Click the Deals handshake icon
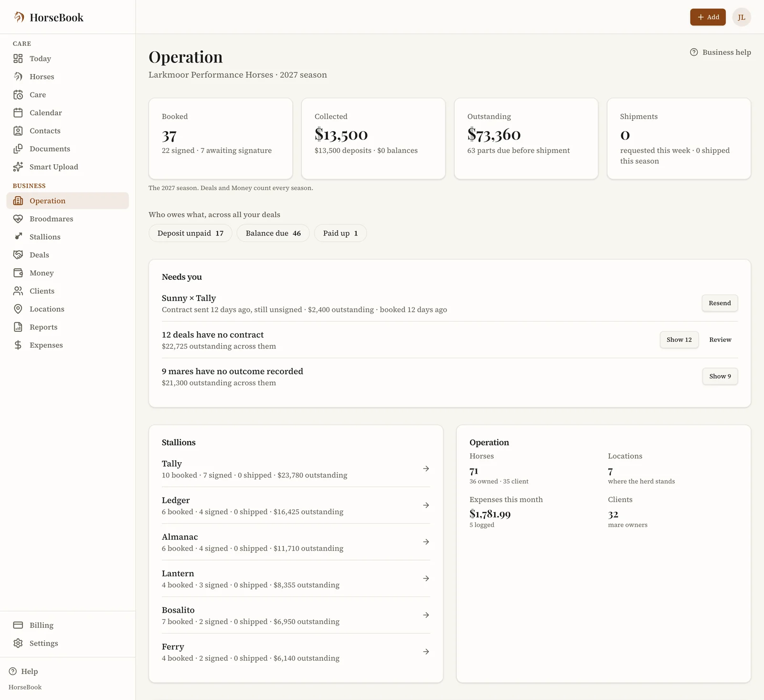Image resolution: width=764 pixels, height=700 pixels. (18, 255)
